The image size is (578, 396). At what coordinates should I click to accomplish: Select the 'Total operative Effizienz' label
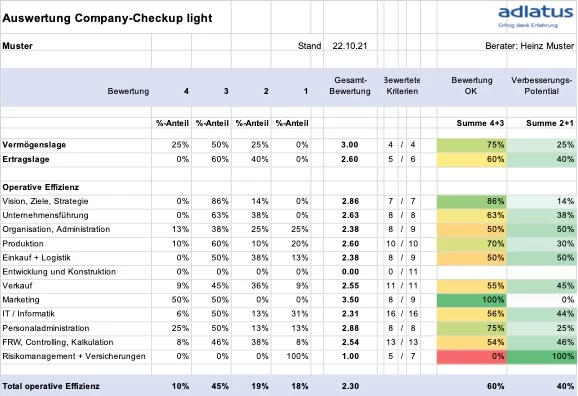51,386
